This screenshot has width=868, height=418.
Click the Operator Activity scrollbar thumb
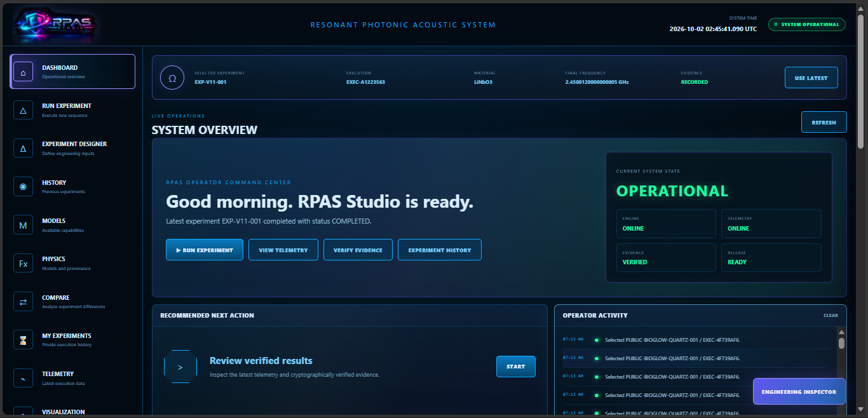(x=841, y=343)
